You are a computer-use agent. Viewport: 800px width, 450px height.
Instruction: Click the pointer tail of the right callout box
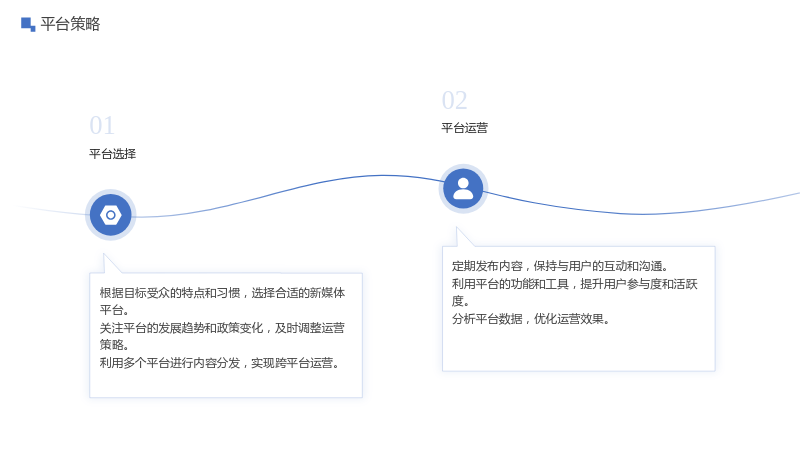coord(462,237)
